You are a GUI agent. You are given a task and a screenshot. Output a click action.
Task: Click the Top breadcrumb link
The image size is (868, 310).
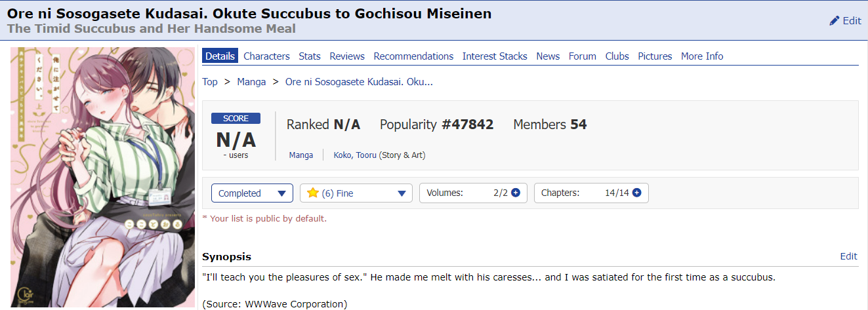pos(210,82)
